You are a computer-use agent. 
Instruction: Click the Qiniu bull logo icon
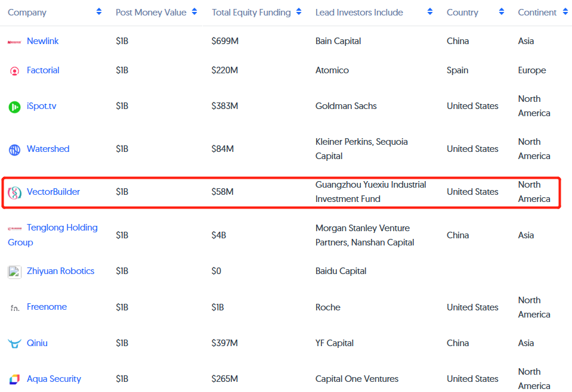click(14, 344)
